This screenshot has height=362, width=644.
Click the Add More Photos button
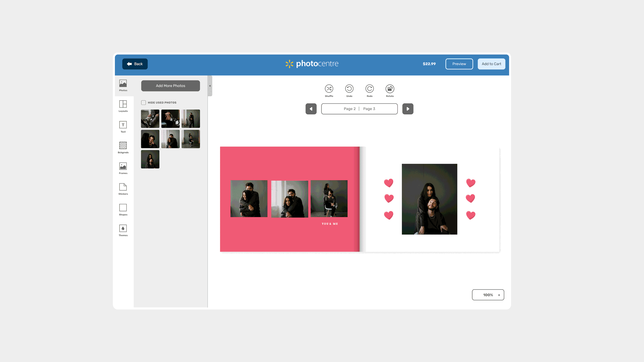[x=171, y=86]
